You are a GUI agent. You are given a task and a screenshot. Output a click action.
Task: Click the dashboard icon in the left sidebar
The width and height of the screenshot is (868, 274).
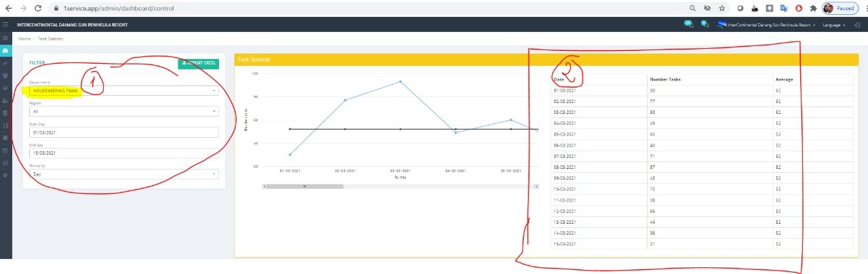(x=5, y=51)
